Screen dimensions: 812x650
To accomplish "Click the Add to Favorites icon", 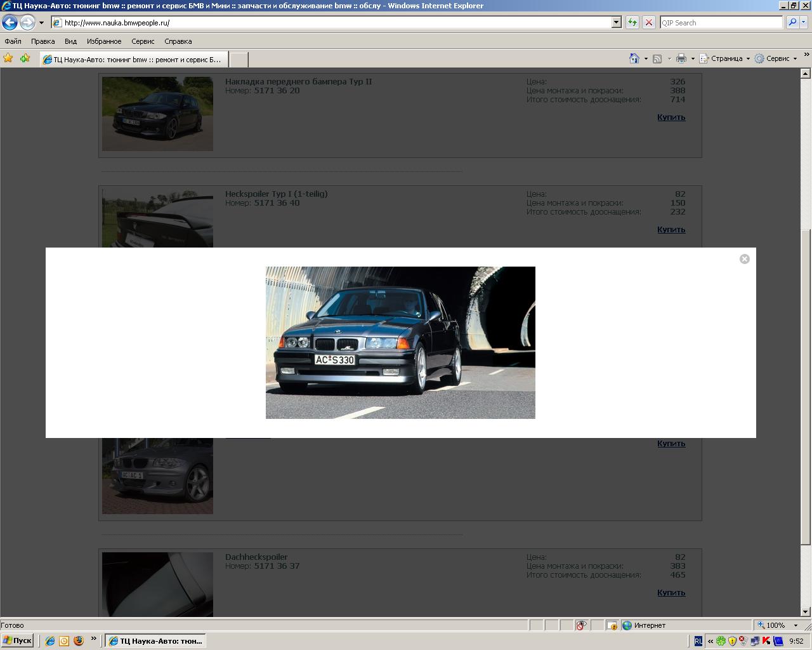I will (x=25, y=58).
